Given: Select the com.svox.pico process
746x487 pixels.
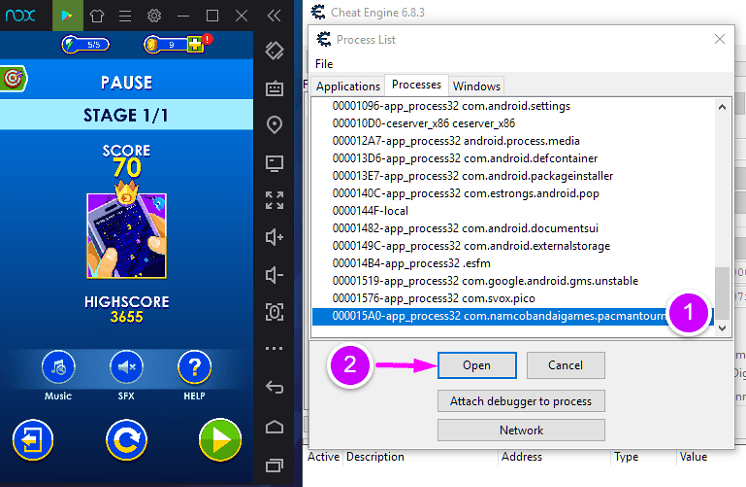Looking at the screenshot, I should 513,298.
